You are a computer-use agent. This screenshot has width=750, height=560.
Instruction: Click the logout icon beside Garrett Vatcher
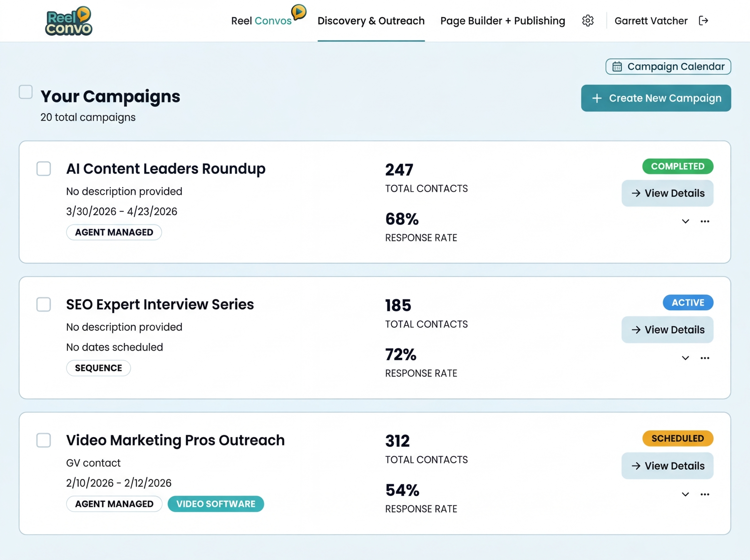[703, 21]
